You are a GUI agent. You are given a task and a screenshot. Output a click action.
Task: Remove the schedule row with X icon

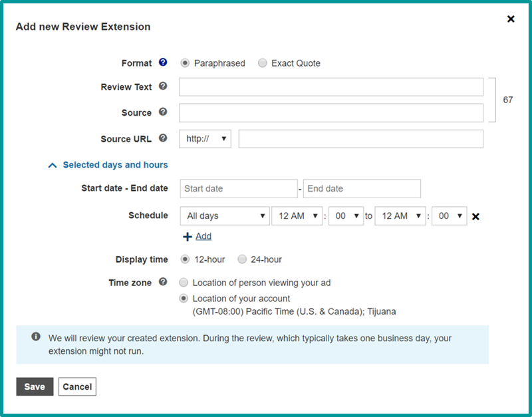pyautogui.click(x=475, y=216)
